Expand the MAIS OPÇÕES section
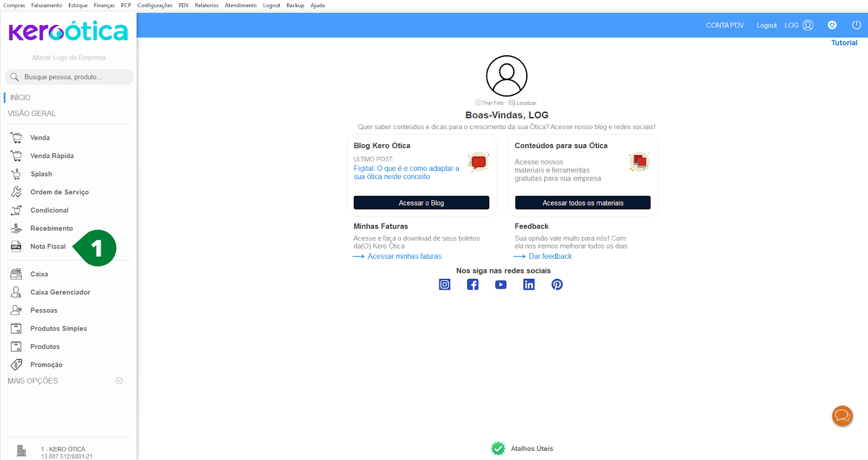 (119, 381)
